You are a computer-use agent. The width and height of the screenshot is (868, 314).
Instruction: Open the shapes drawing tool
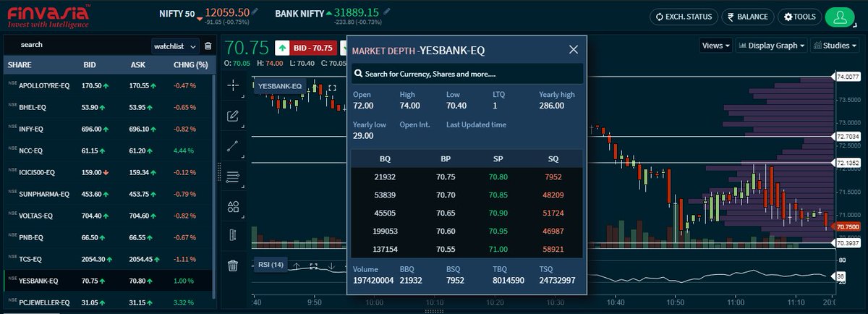click(x=233, y=206)
